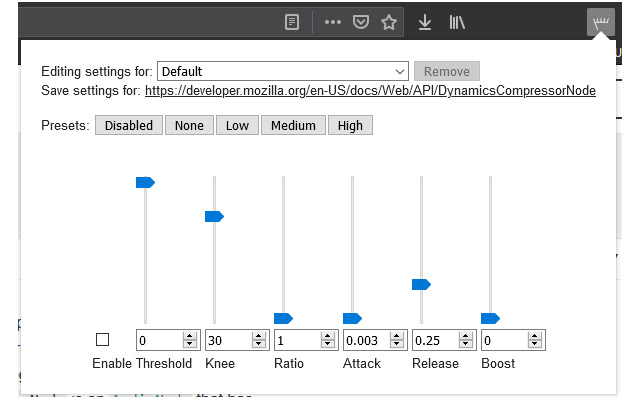This screenshot has height=400, width=640.
Task: Grab the Boost slider handle
Action: 490,318
